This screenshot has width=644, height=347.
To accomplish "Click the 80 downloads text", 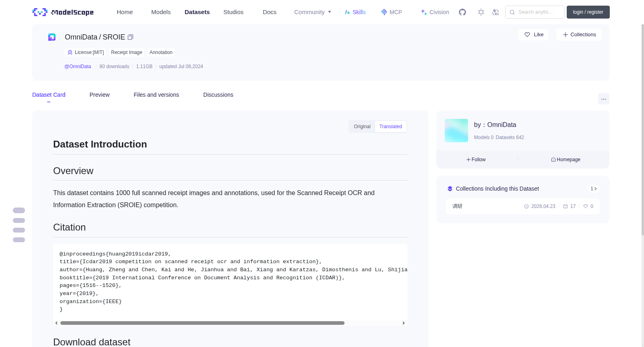I will coord(114,66).
